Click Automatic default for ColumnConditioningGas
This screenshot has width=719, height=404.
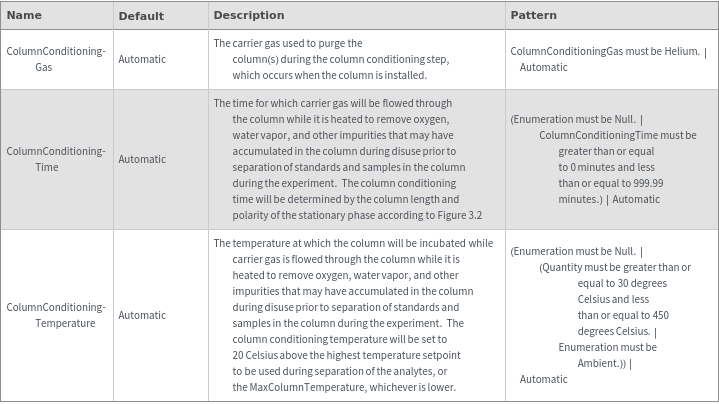click(142, 59)
